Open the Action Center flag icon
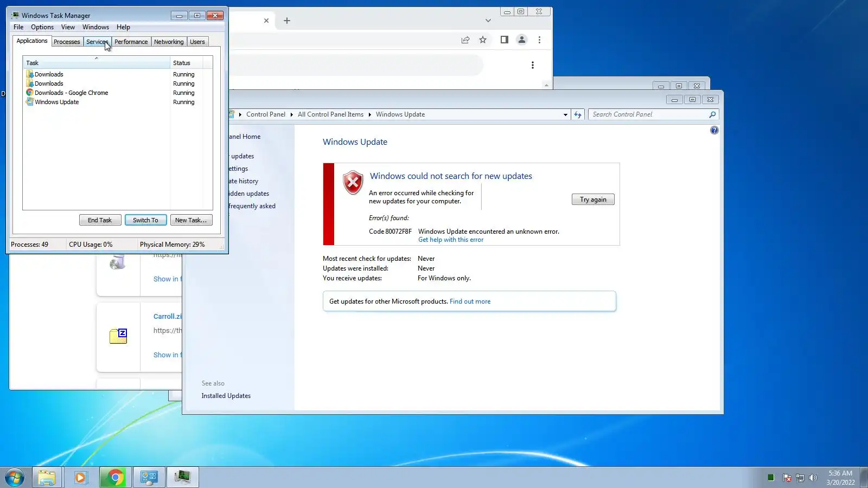The image size is (868, 488). (x=787, y=478)
